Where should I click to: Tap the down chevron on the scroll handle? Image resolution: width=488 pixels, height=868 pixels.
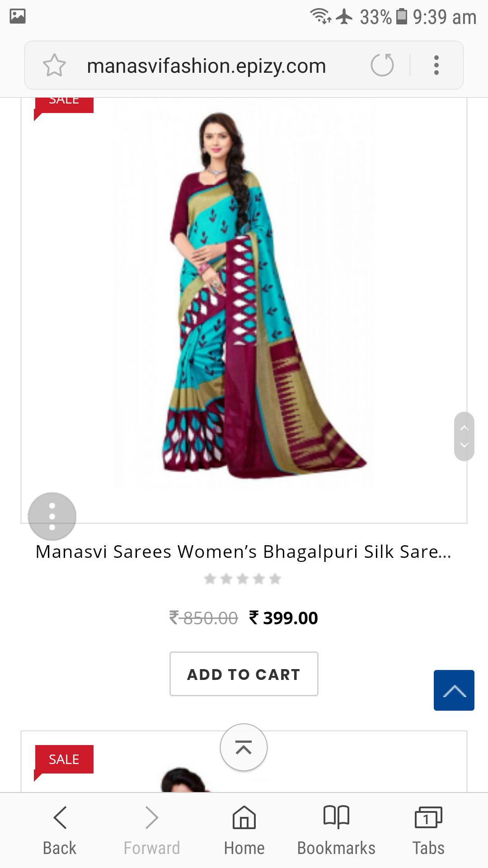coord(464,445)
